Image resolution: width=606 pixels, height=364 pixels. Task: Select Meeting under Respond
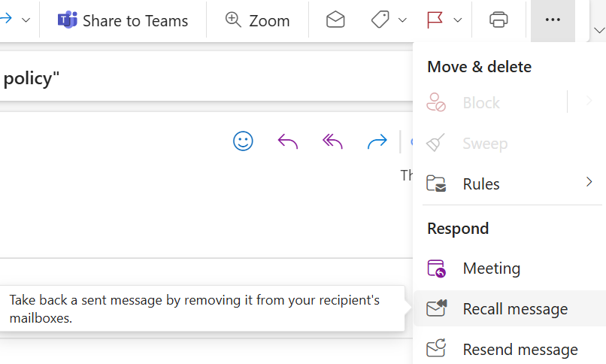(x=510, y=268)
